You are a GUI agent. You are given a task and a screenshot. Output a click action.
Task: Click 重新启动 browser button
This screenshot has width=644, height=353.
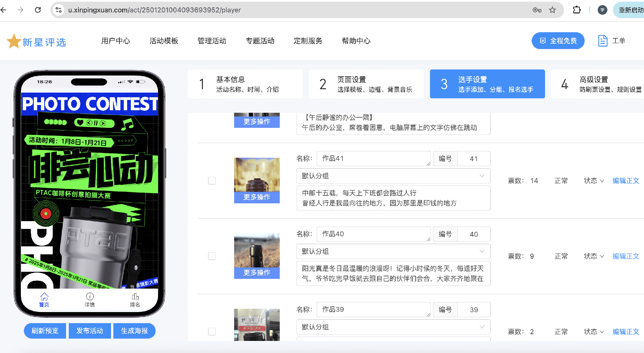point(629,10)
